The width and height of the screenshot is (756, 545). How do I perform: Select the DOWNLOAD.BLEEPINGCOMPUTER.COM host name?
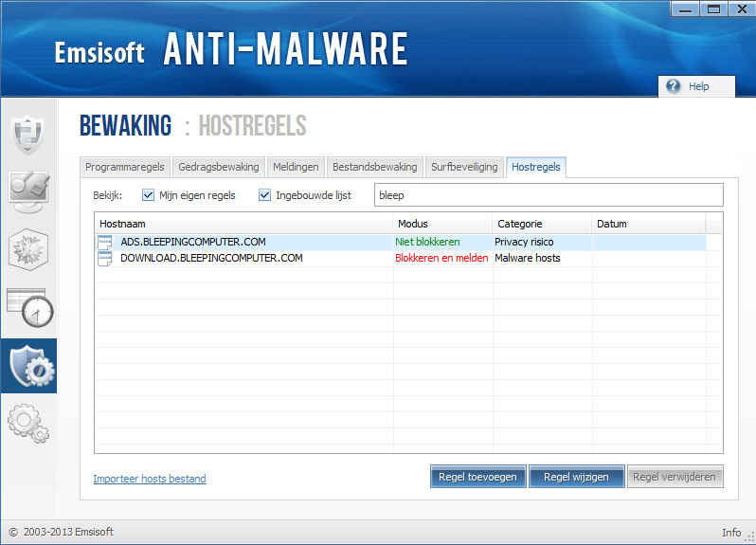coord(211,258)
